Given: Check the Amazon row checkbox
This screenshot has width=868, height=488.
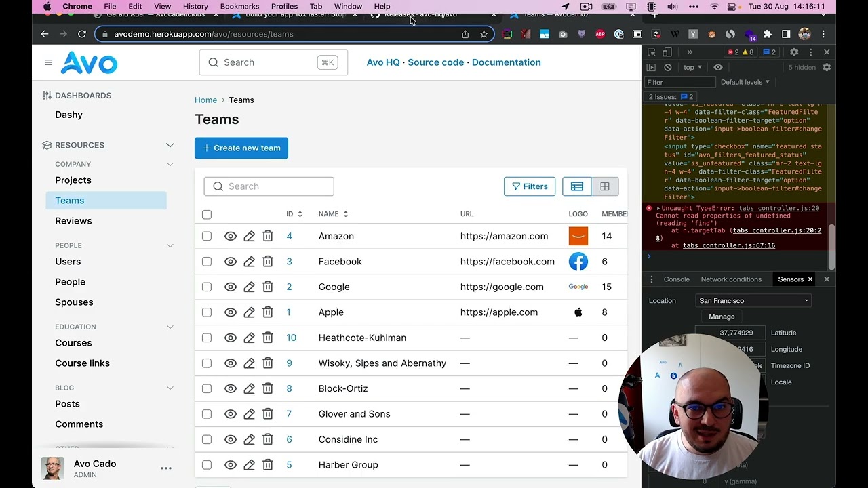Looking at the screenshot, I should point(207,236).
